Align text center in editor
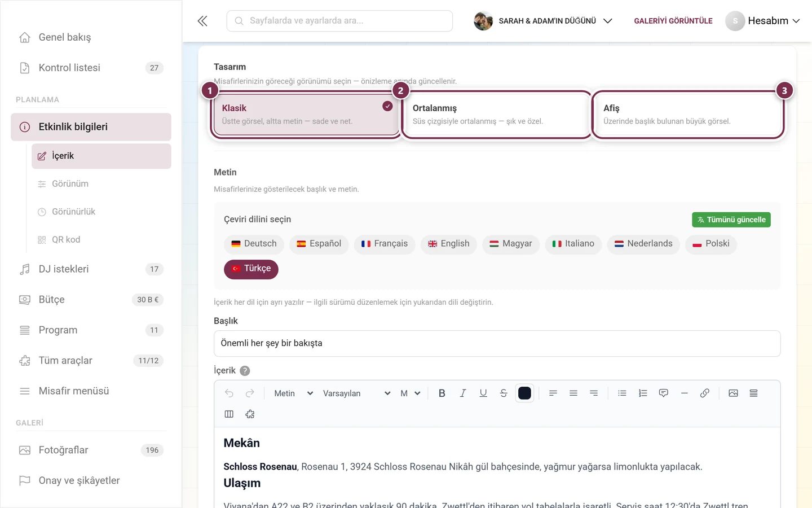812x508 pixels. coord(573,393)
